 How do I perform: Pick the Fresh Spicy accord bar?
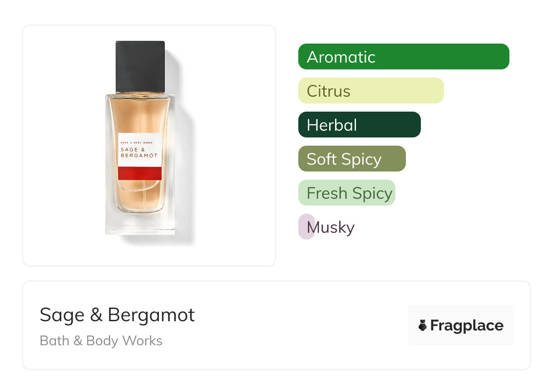click(x=346, y=193)
